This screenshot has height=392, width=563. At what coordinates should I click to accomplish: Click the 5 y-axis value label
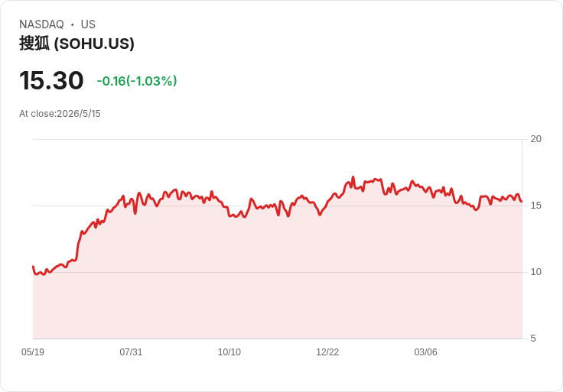coord(533,339)
